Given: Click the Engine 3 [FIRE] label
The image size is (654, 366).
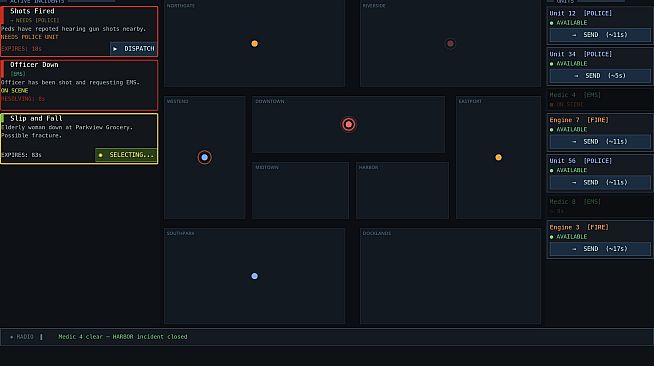Looking at the screenshot, I should point(579,228).
